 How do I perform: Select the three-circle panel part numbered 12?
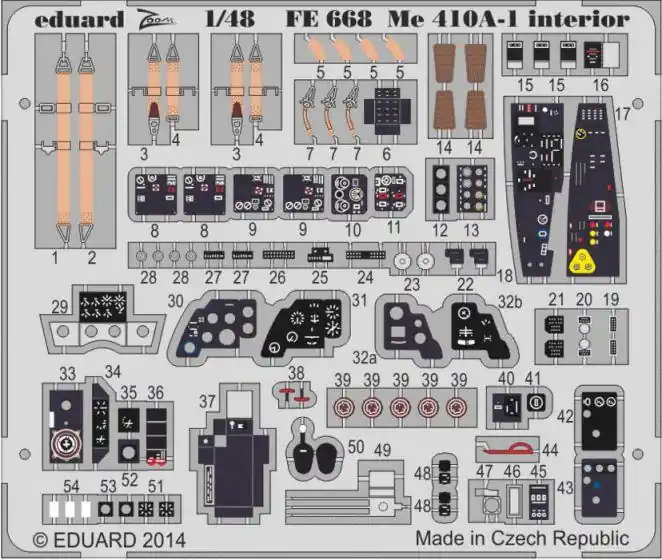[440, 188]
